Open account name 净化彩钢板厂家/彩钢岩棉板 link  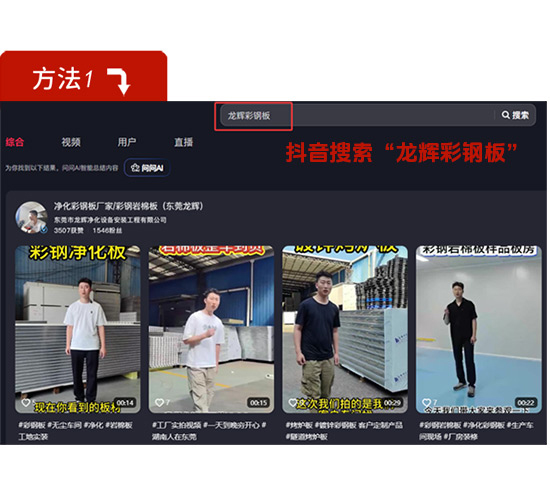(x=128, y=206)
